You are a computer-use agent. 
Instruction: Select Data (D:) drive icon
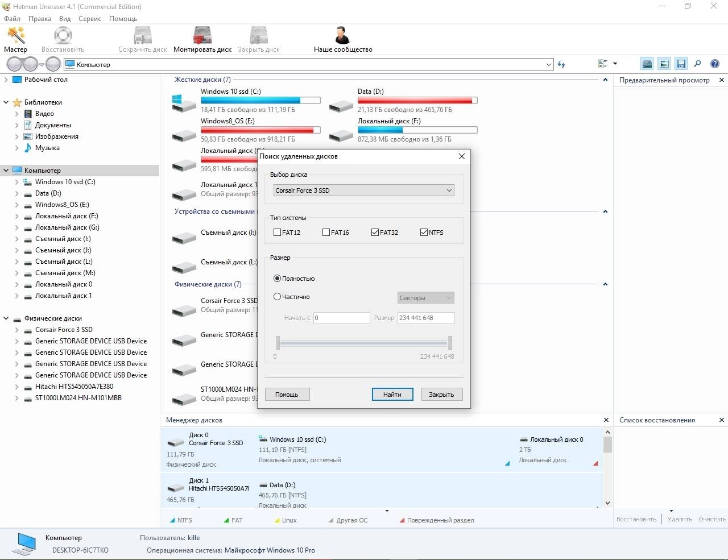(341, 105)
